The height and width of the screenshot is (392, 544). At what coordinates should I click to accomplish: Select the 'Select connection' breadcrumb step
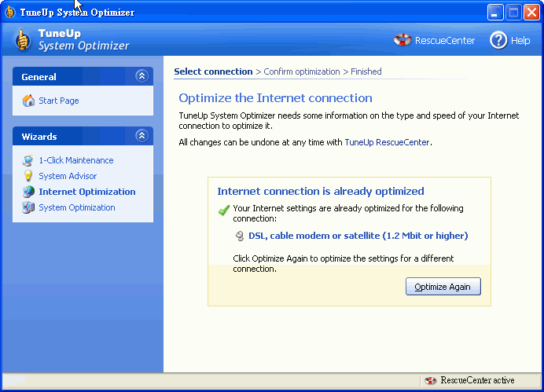213,71
